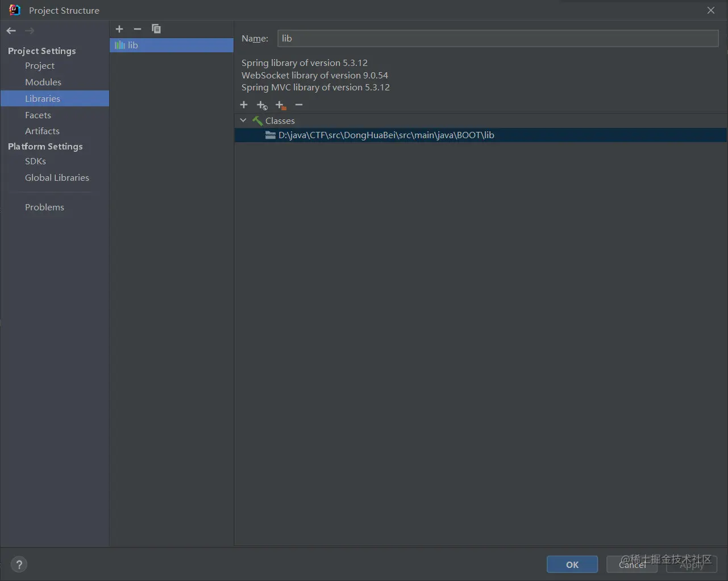Focus the library Name input field
Image resolution: width=728 pixels, height=581 pixels.
(498, 38)
